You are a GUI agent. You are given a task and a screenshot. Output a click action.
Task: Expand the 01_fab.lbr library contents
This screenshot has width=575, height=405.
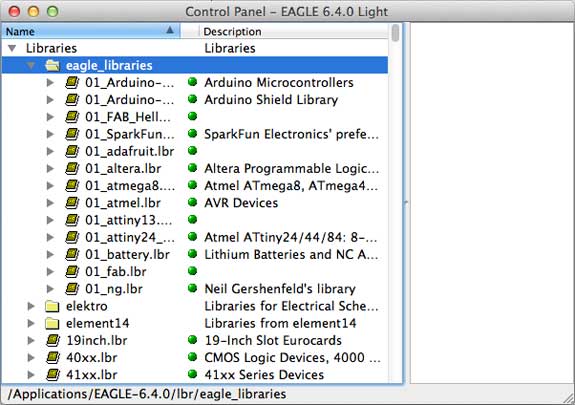(x=50, y=271)
